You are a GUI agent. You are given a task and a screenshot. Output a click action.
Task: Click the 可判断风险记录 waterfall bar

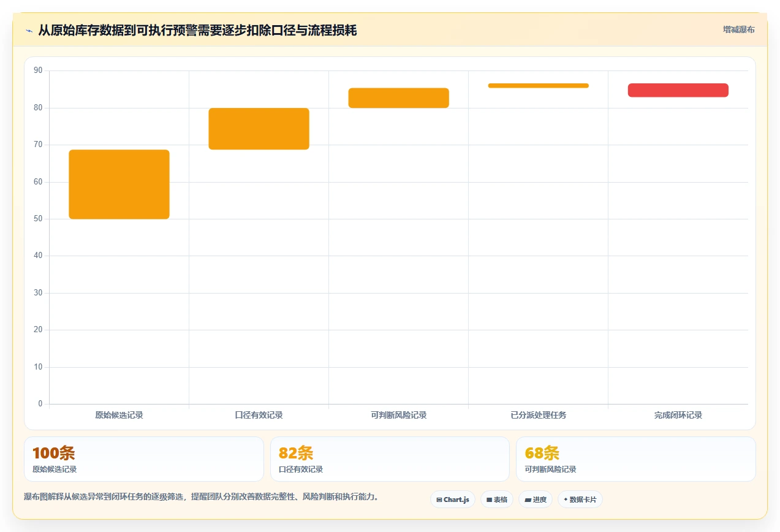click(x=399, y=98)
